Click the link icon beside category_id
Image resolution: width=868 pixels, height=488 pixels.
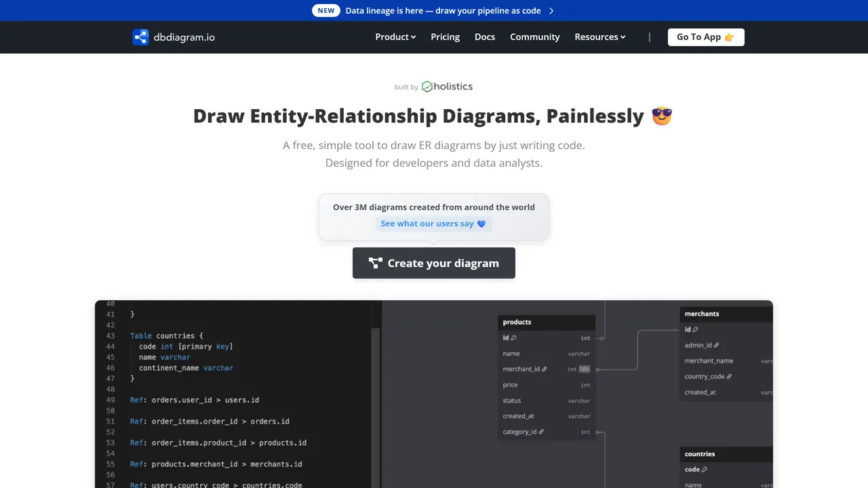540,432
